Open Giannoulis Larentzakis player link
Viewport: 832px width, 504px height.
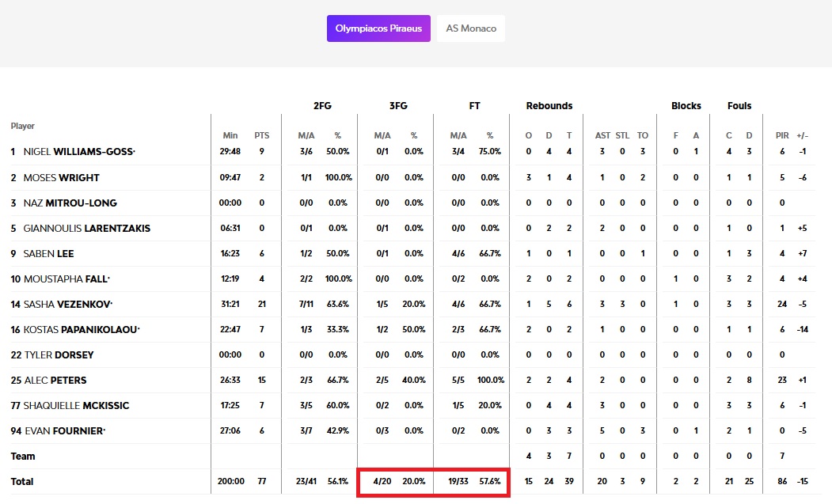pos(87,229)
